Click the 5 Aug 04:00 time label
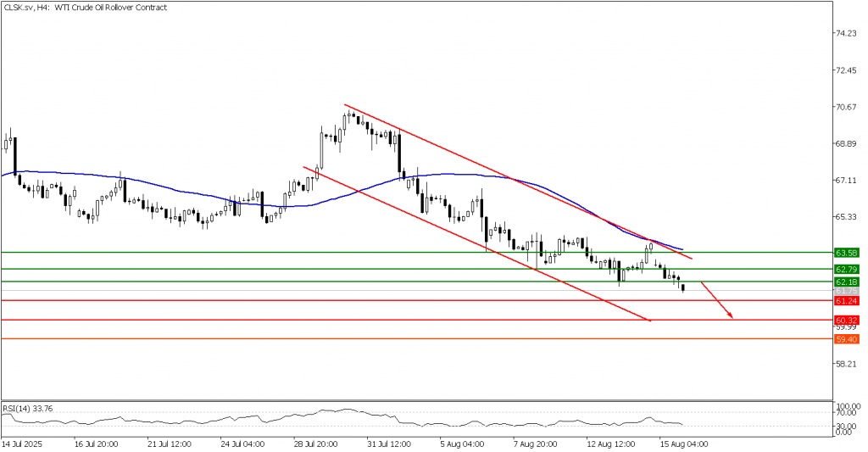Viewport: 868px width, 452px height. 463,444
